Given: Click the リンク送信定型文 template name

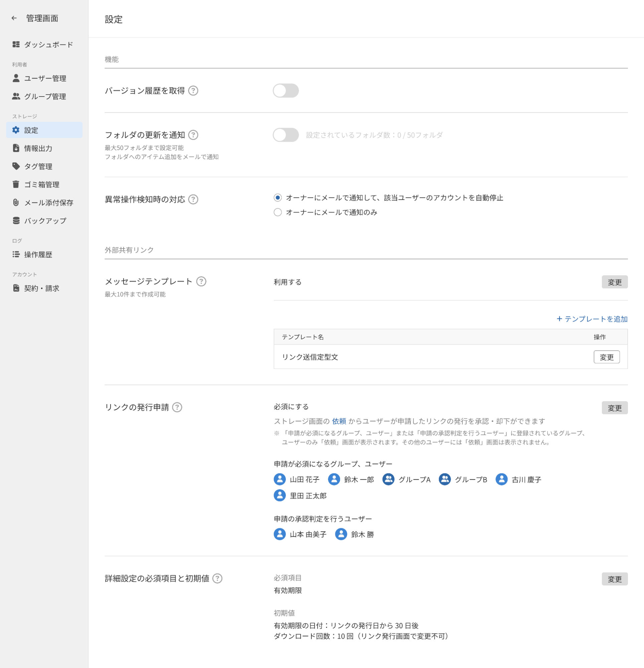Looking at the screenshot, I should click(310, 357).
